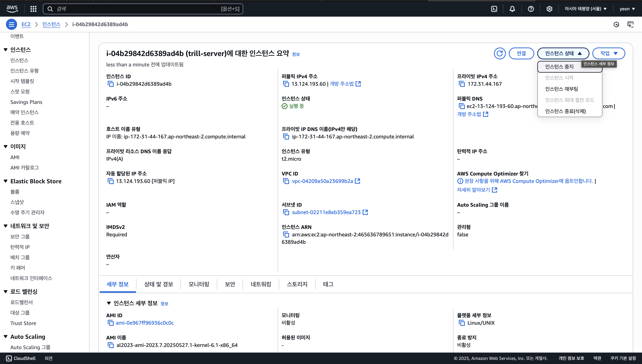Collapse the 네트워크 및 보안 sidebar section

[6, 226]
